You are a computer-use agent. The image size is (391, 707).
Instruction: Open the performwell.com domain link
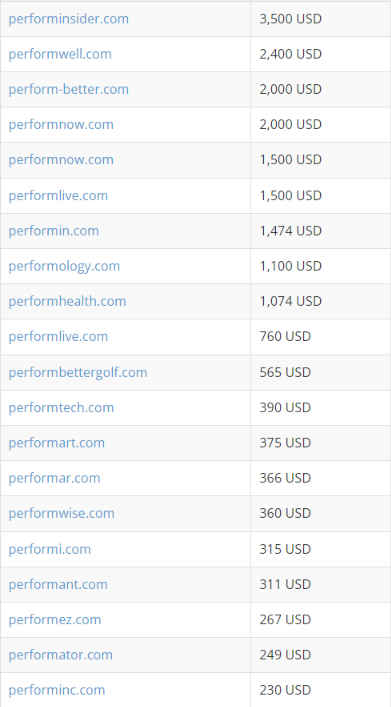(x=60, y=54)
